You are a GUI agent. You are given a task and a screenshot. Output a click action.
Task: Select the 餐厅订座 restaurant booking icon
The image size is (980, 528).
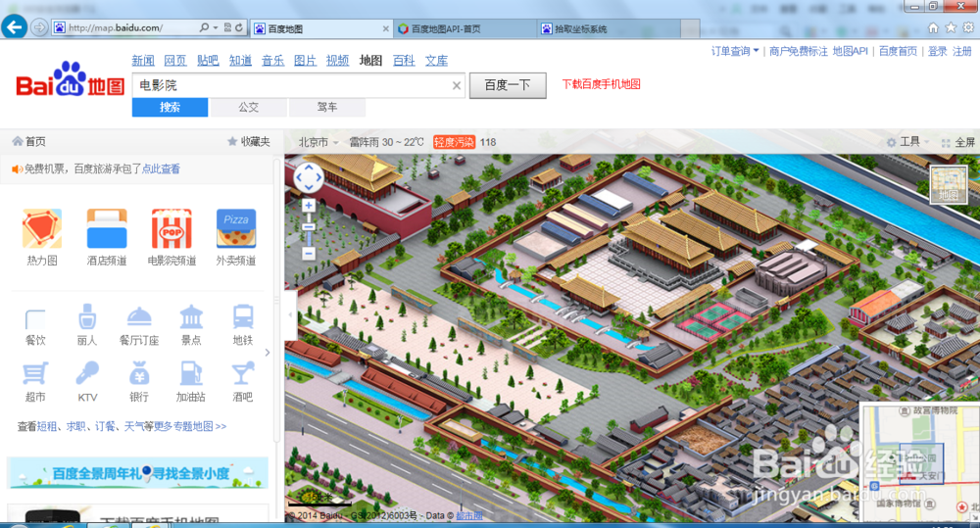click(139, 317)
